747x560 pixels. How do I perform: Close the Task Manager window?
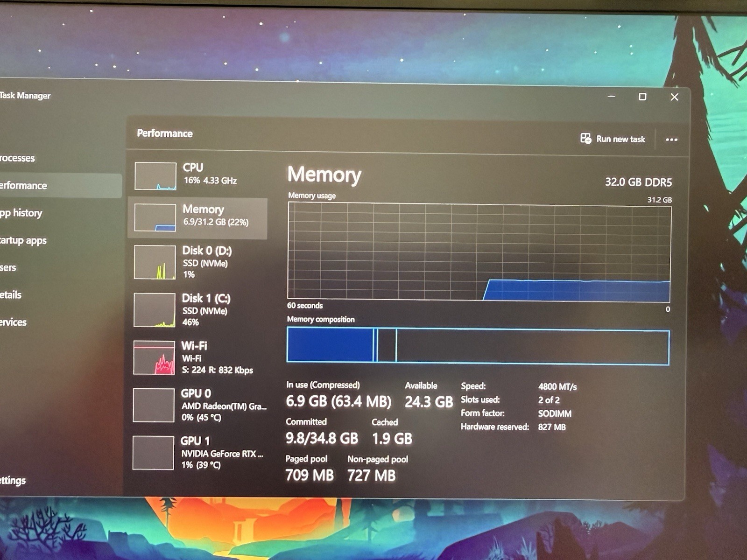674,97
